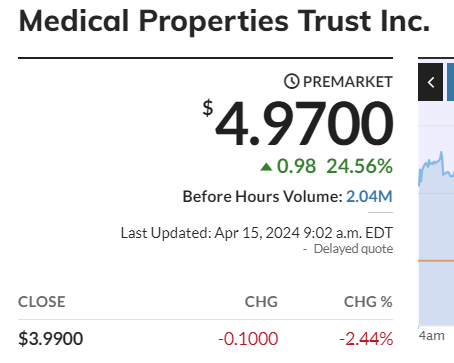Click the left chevron chart navigation arrow
This screenshot has width=454, height=363.
point(431,82)
